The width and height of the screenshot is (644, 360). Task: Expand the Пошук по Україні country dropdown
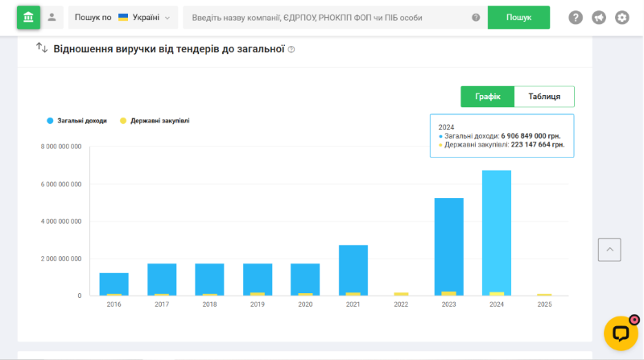point(123,17)
